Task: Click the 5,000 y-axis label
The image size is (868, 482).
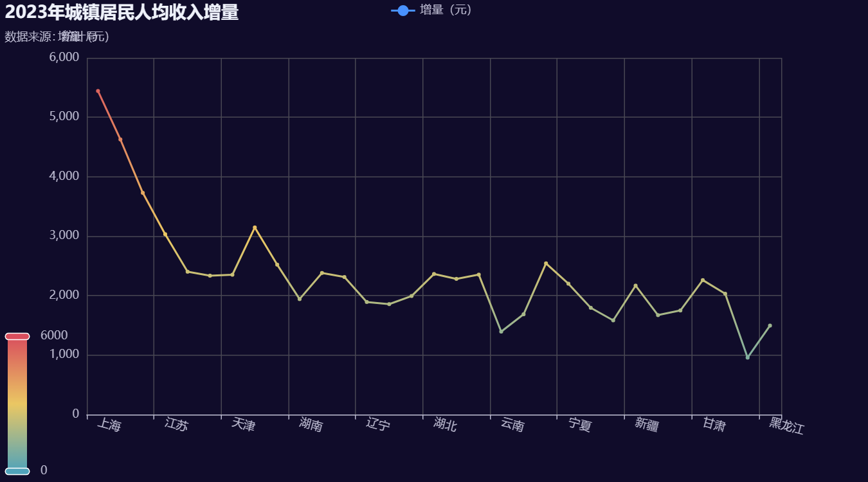Action: [x=64, y=117]
